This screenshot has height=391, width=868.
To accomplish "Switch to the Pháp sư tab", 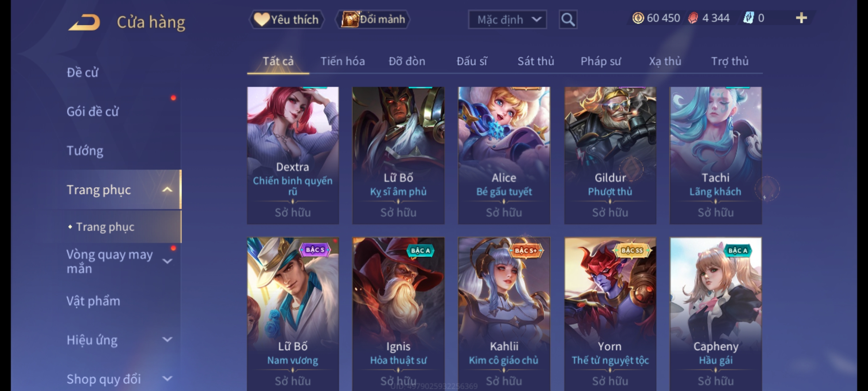I will (x=600, y=61).
